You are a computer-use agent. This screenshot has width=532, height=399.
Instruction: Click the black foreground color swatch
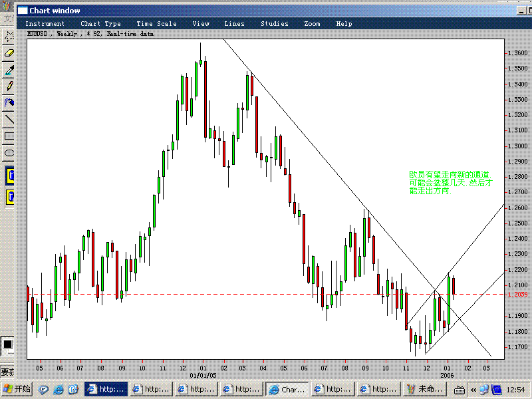pos(7,344)
